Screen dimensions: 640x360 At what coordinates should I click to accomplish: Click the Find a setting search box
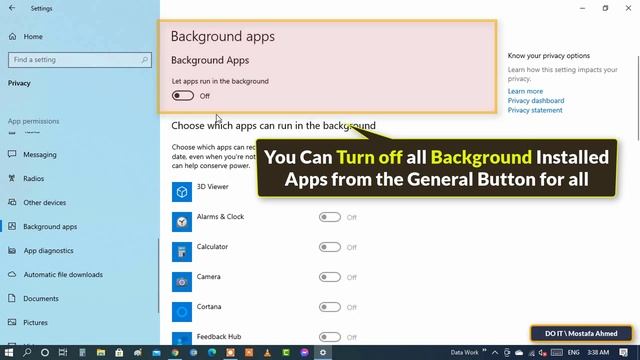[x=80, y=60]
